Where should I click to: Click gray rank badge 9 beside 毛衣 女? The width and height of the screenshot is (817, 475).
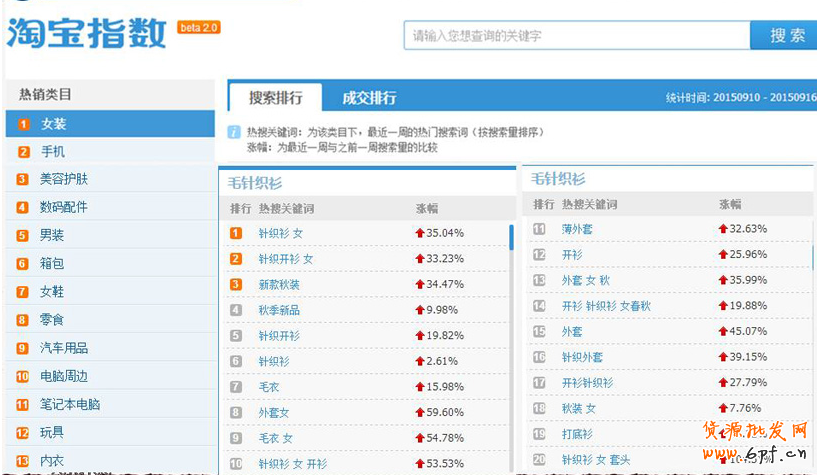point(236,438)
